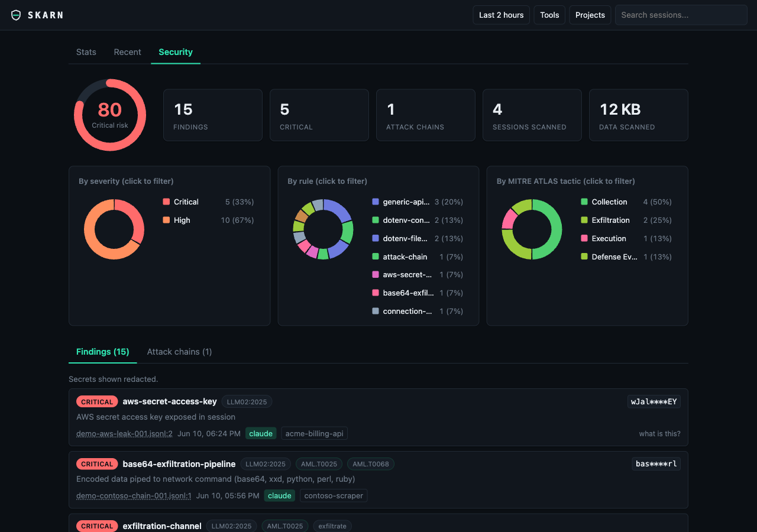This screenshot has width=757, height=532.
Task: Filter by Critical severity swatch
Action: [166, 202]
